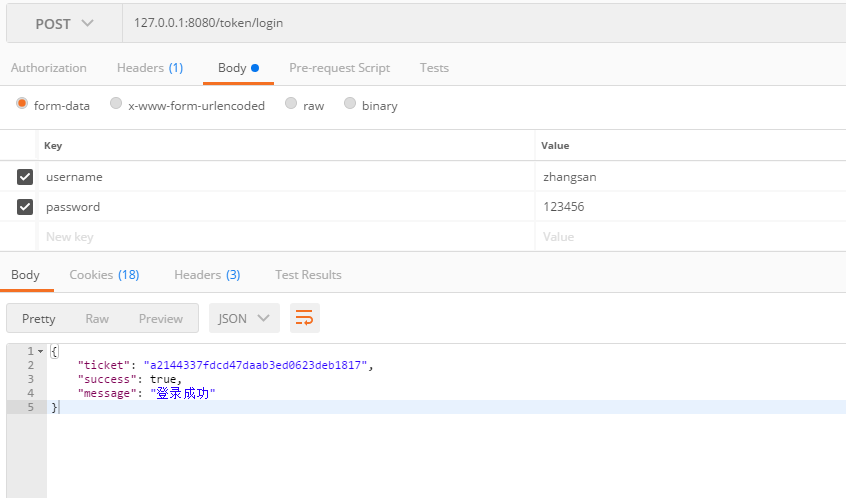The height and width of the screenshot is (498, 846).
Task: Open the JSON format dropdown
Action: (244, 318)
